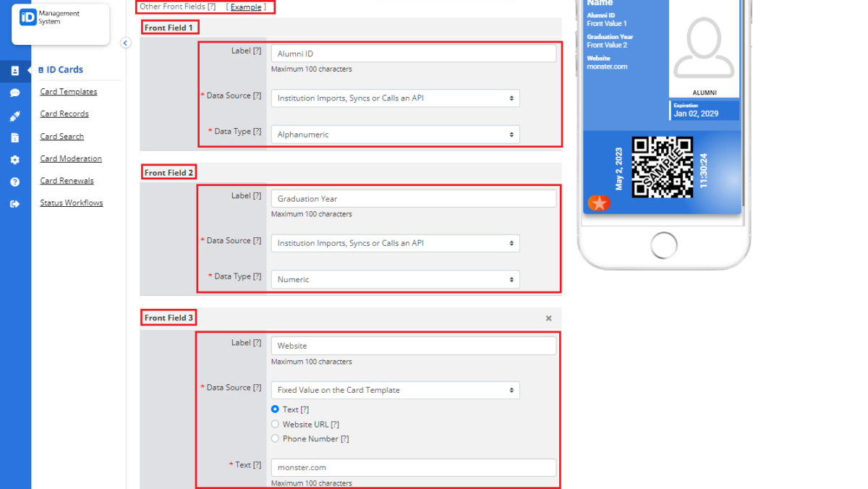
Task: Click the SAMPLE QR code on card preview
Action: click(663, 167)
